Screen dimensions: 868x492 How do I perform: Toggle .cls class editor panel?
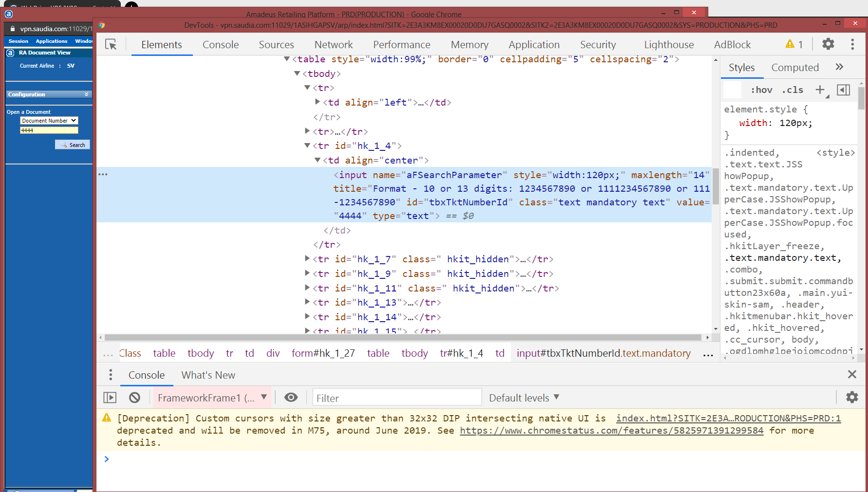pyautogui.click(x=792, y=90)
